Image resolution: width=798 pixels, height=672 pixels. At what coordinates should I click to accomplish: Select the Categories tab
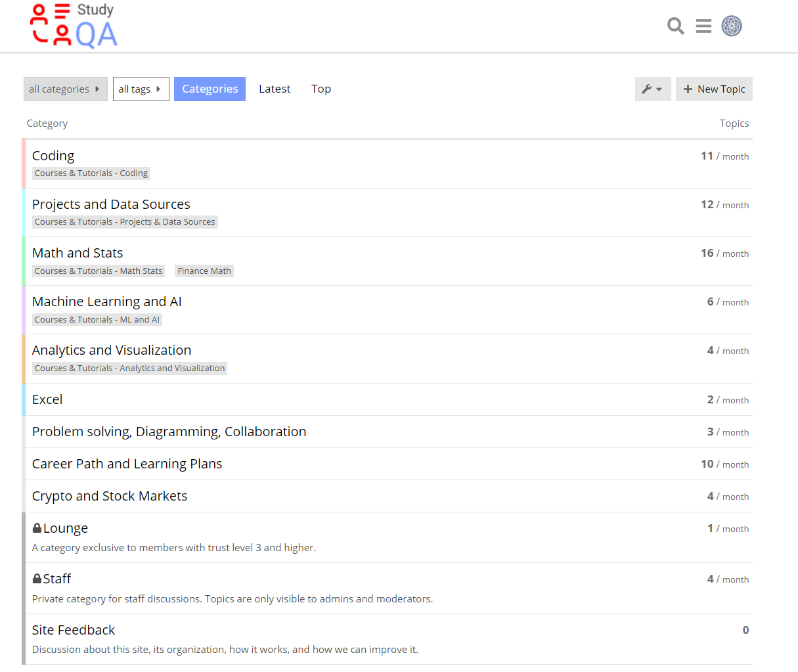click(x=210, y=89)
